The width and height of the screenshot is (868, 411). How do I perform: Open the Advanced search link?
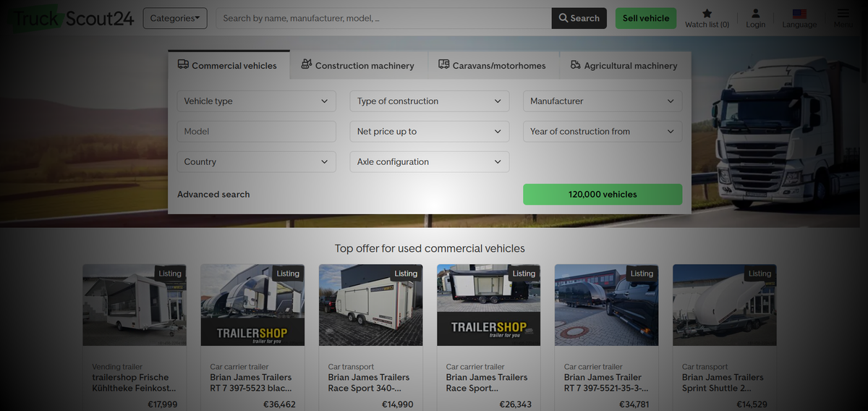click(213, 195)
